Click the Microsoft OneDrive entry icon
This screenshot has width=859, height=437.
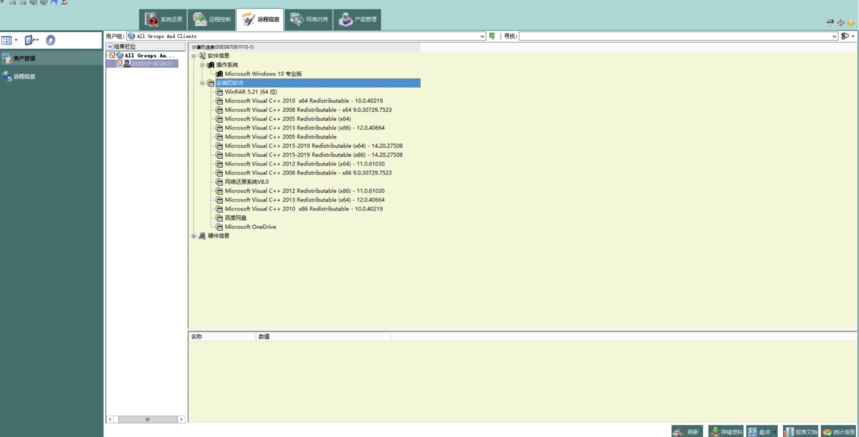point(219,227)
